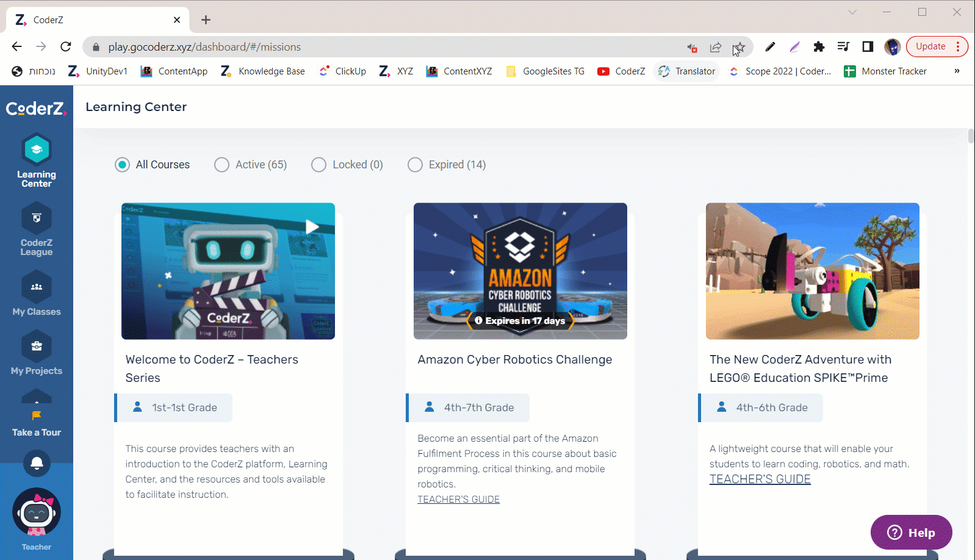Click the muted camera icon in address bar
Viewport: 975px width, 560px height.
(x=692, y=47)
